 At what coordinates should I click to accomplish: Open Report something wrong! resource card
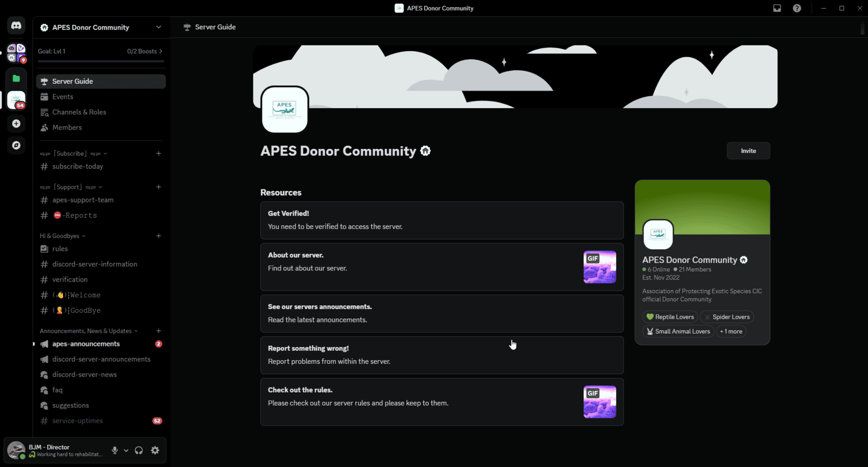[442, 355]
